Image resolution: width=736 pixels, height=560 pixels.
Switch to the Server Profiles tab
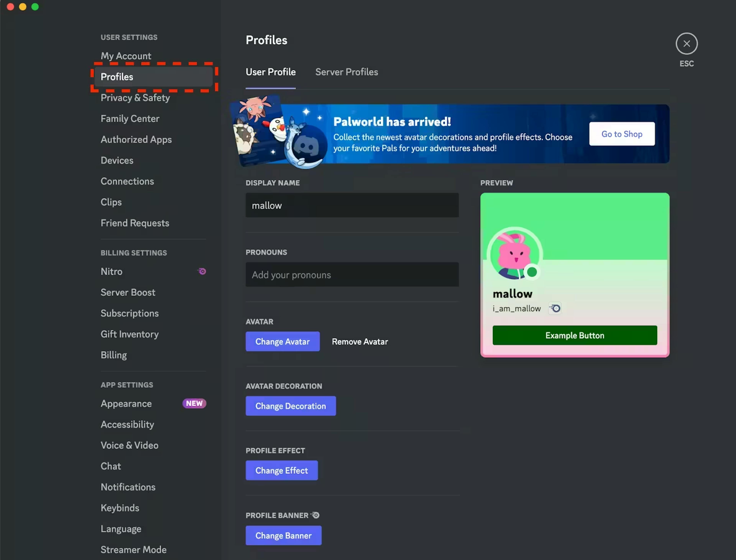(347, 72)
